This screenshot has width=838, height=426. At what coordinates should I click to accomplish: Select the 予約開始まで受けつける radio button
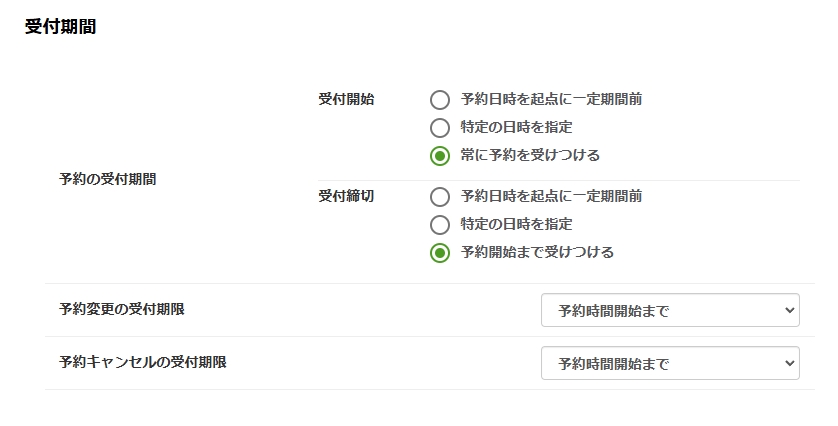440,253
